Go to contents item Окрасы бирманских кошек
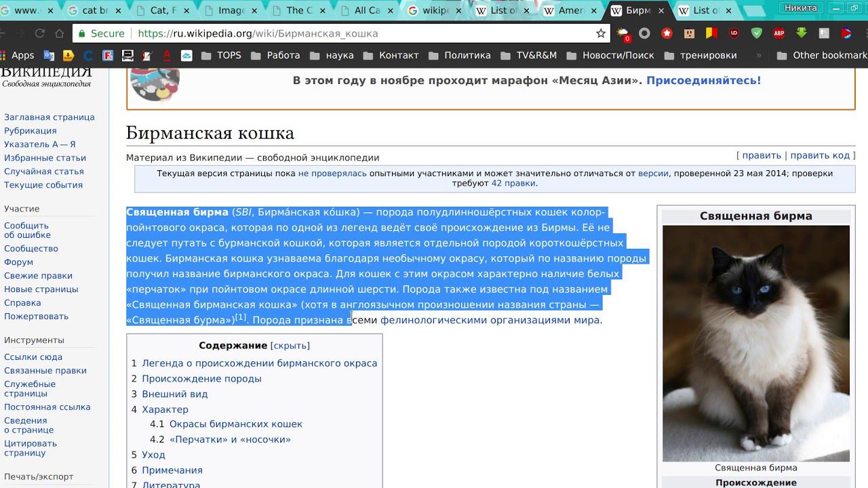This screenshot has width=868, height=488. click(x=236, y=424)
